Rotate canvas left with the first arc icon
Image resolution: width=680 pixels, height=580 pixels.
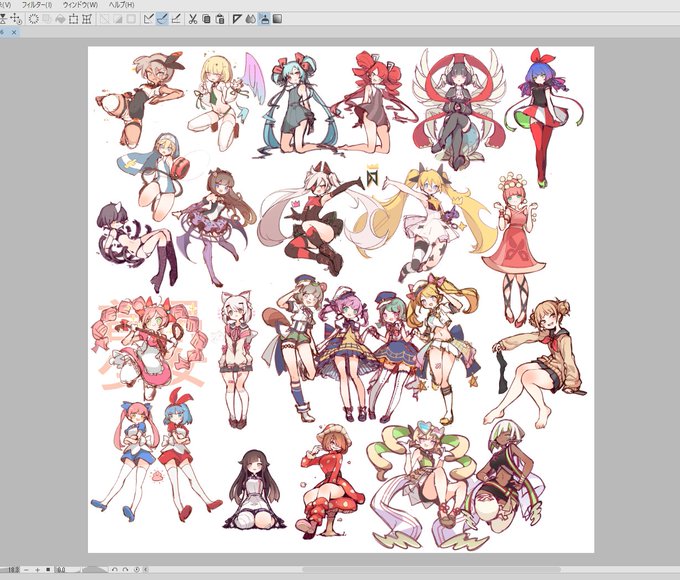(x=114, y=570)
